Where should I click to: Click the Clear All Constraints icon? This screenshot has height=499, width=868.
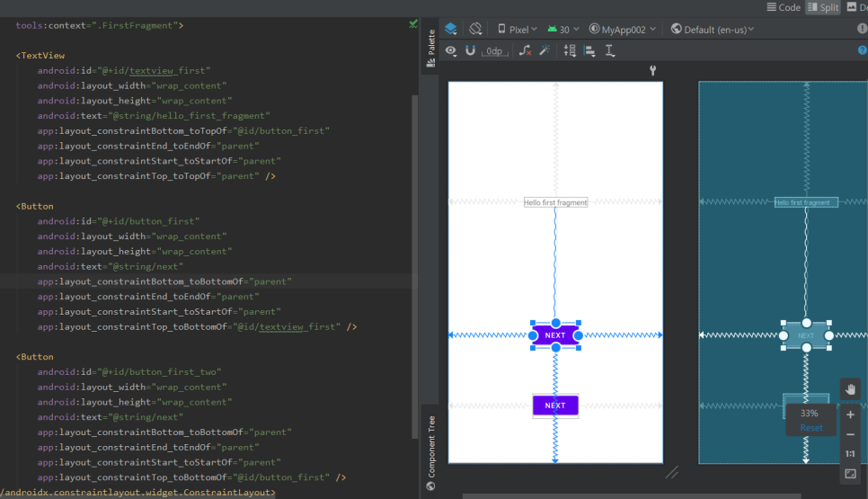point(525,51)
